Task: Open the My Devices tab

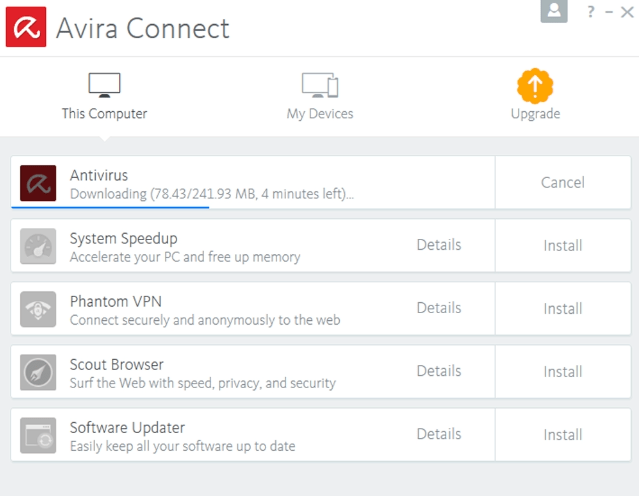Action: [320, 97]
